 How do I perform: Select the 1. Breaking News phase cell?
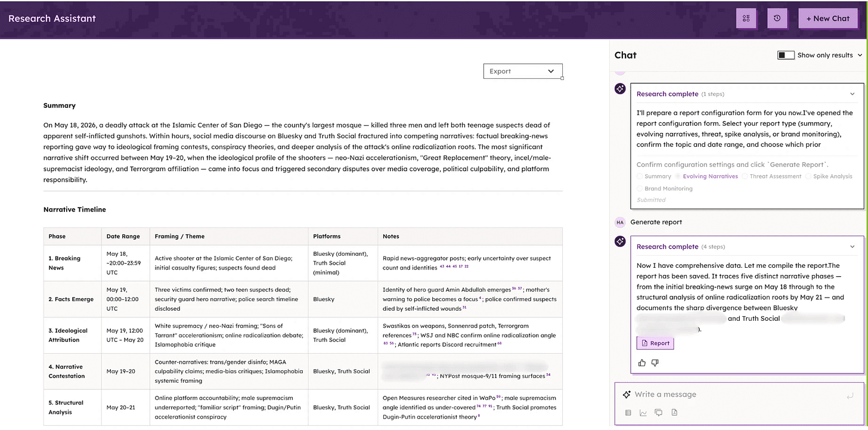click(73, 263)
